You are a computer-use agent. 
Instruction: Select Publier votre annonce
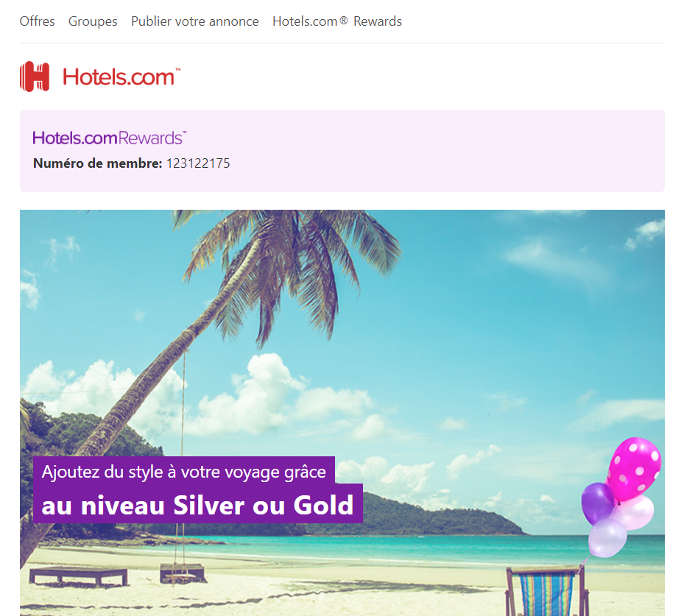[195, 21]
